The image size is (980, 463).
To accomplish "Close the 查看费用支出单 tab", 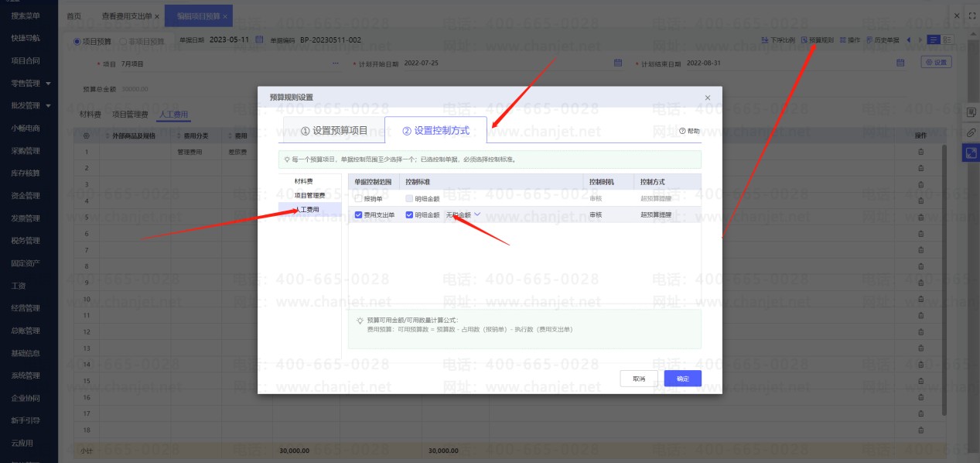I will point(157,16).
